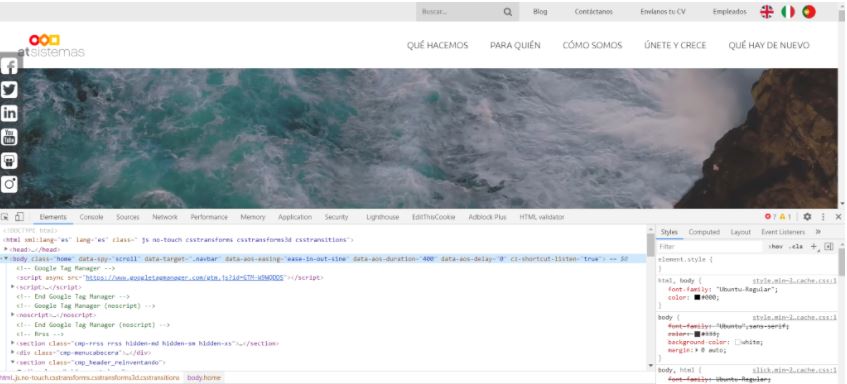Toggle the :hov element state button
The width and height of the screenshot is (847, 384).
click(x=775, y=247)
